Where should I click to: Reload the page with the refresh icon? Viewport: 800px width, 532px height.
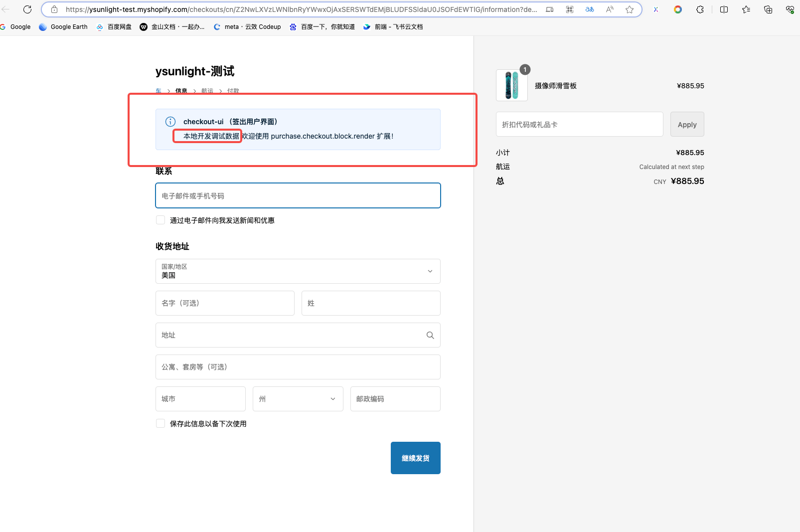[x=27, y=9]
